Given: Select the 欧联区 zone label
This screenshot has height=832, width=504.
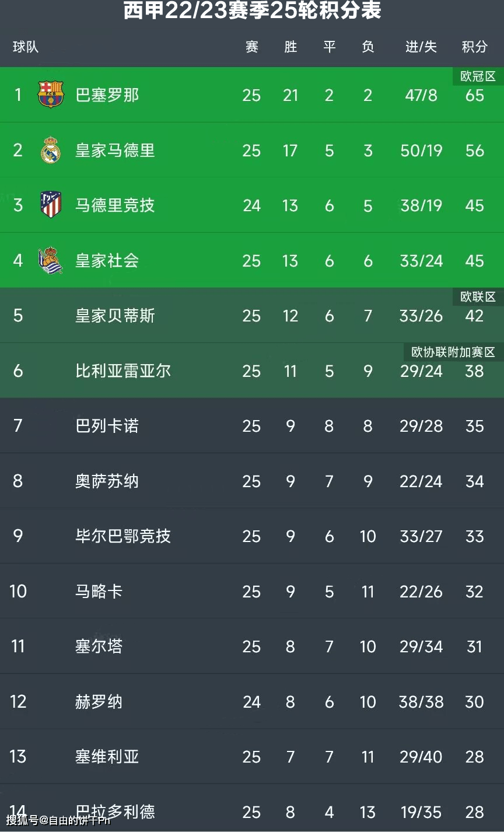Looking at the screenshot, I should [478, 296].
